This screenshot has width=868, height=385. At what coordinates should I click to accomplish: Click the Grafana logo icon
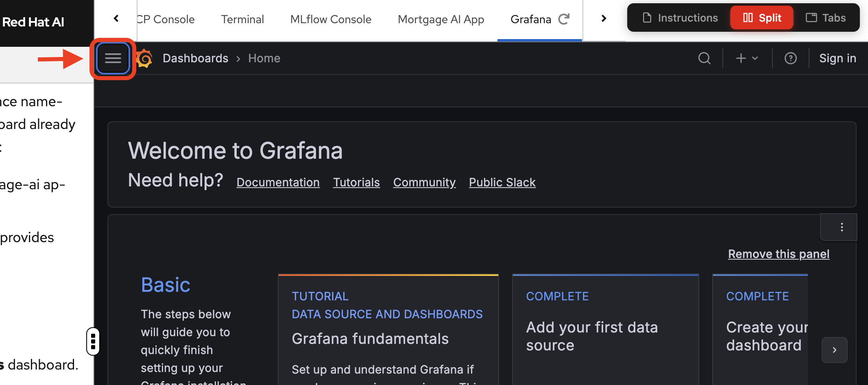[144, 59]
